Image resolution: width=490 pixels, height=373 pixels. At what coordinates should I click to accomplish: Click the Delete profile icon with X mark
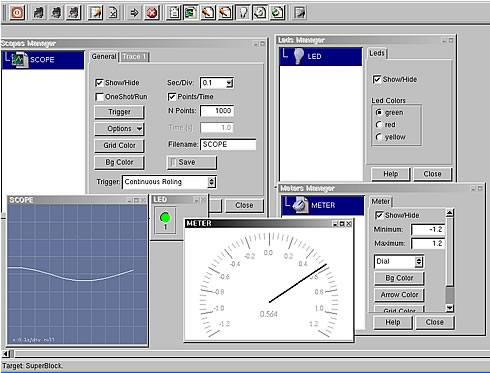point(113,13)
